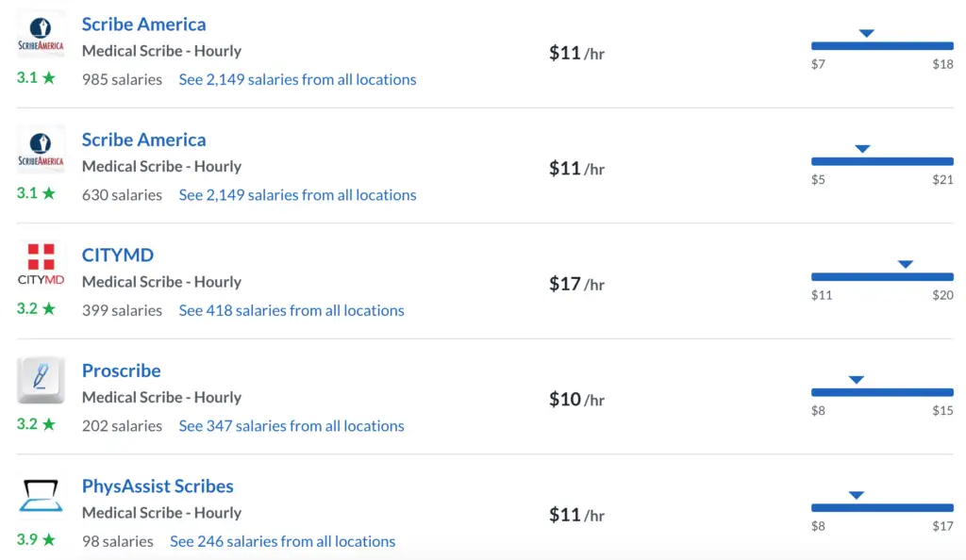Click the $11–$20 CITYMD salary range bar
Image resolution: width=966 pixels, height=560 pixels.
tap(882, 277)
